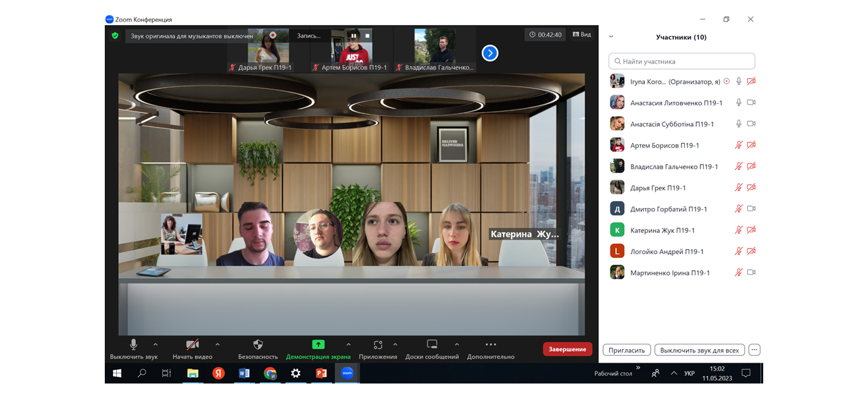Click recording indicator in Iryna's row
The width and height of the screenshot is (868, 397).
tap(727, 81)
